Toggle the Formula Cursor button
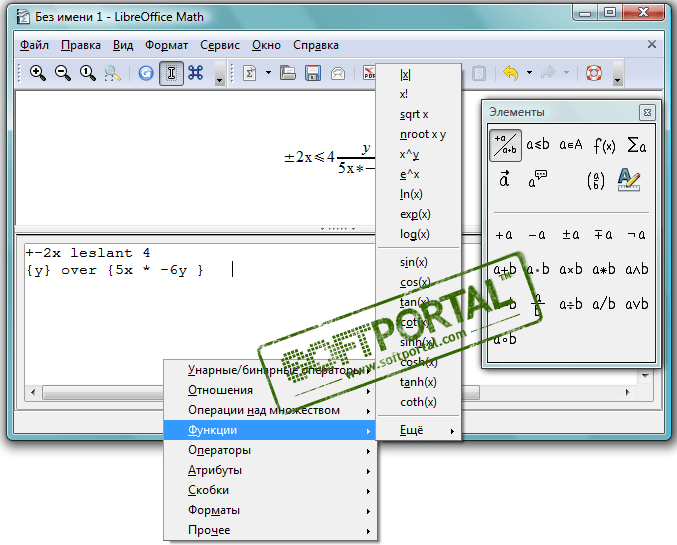677x545 pixels. pos(171,73)
